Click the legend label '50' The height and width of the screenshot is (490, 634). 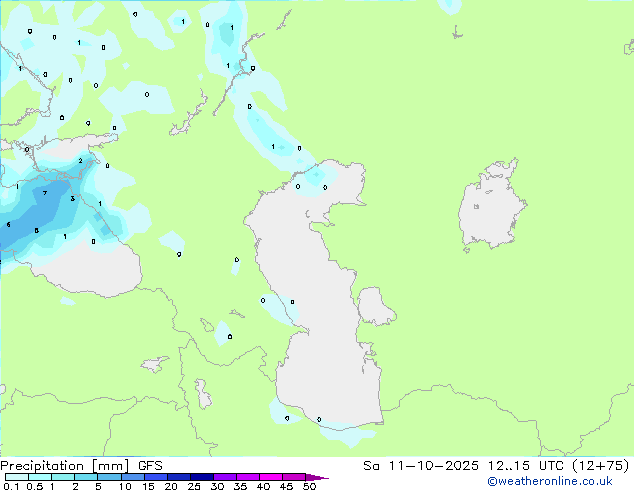pos(310,486)
